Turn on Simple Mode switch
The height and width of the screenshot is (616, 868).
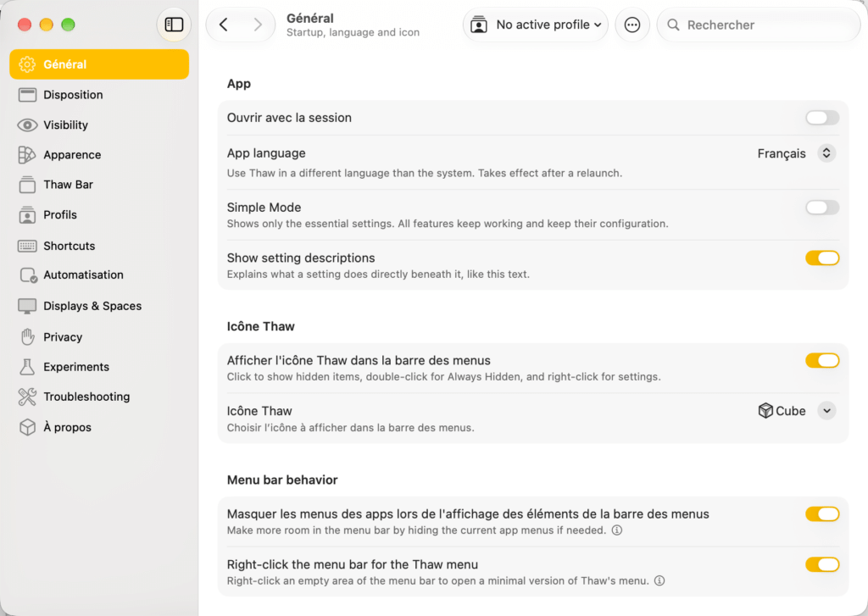coord(822,208)
